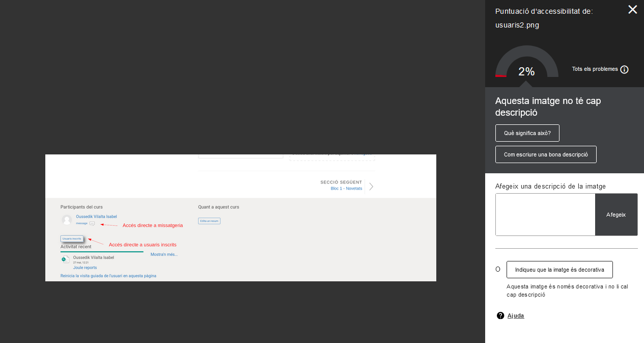644x343 pixels.
Task: Click the Edita un resum button
Action: pos(209,221)
